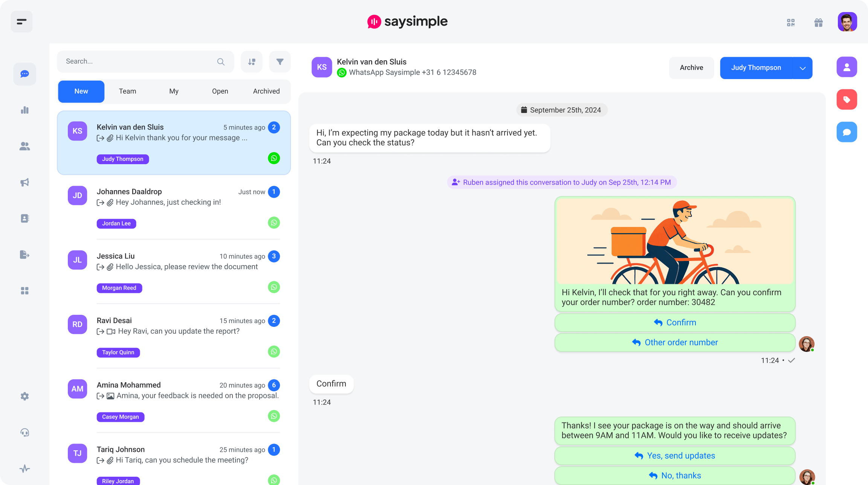Open the support headset sidebar icon
Viewport: 868px width, 485px height.
25,432
